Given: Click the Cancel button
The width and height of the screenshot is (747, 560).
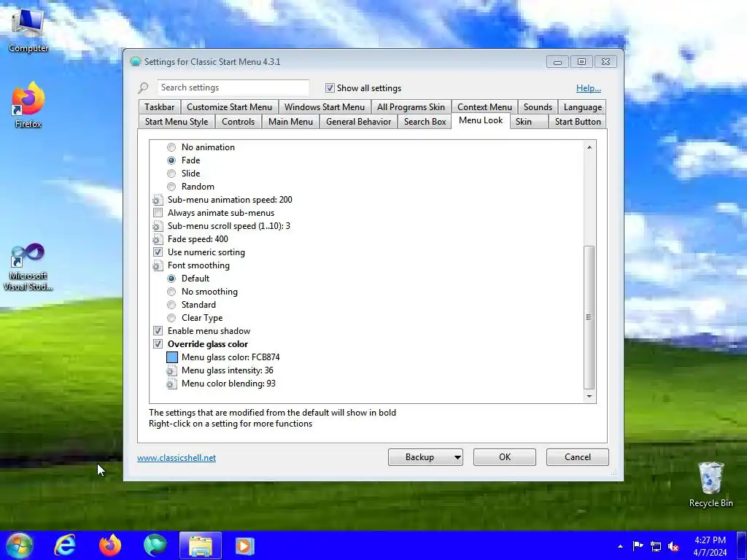Looking at the screenshot, I should (578, 457).
